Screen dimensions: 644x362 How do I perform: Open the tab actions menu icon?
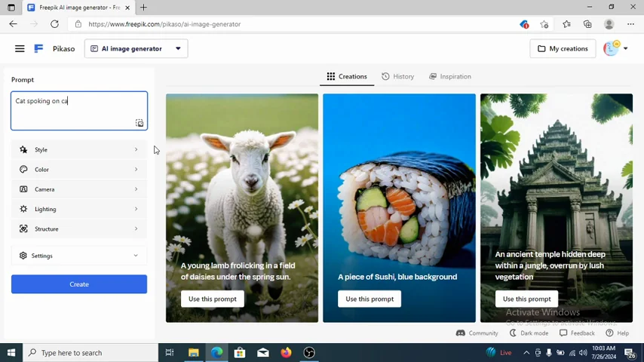[11, 8]
